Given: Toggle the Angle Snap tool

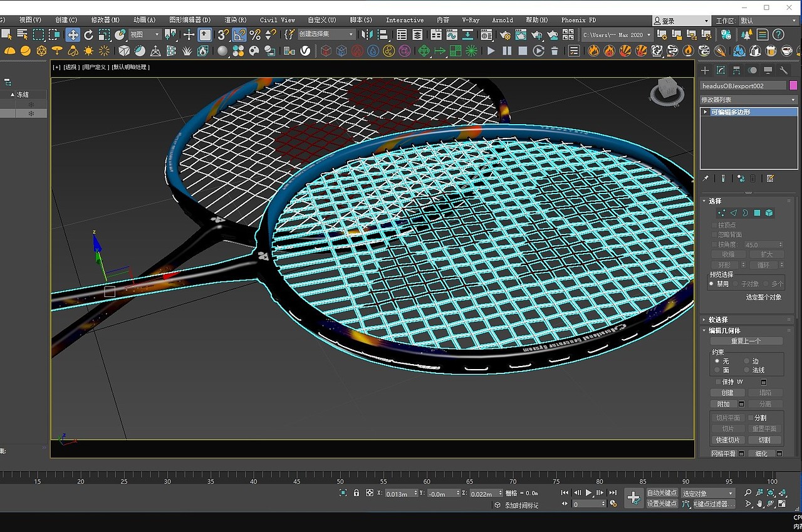Looking at the screenshot, I should point(239,35).
